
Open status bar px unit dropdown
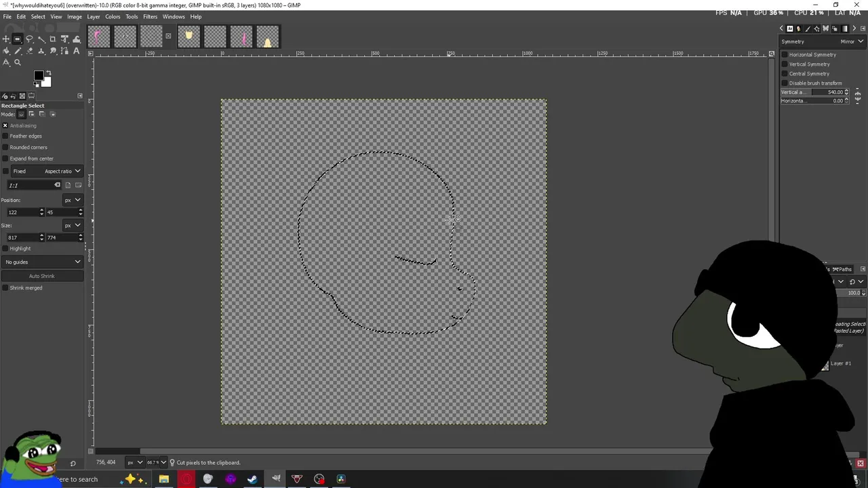tap(135, 462)
